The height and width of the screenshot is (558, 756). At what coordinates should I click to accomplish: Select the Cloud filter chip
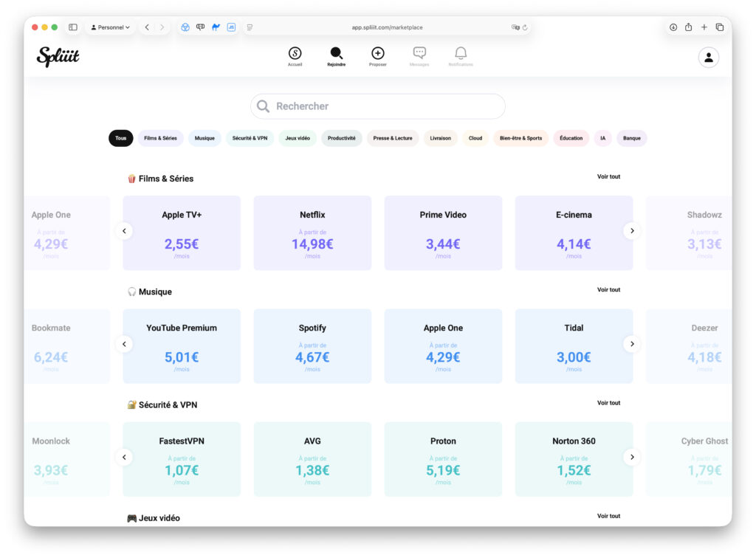(475, 138)
